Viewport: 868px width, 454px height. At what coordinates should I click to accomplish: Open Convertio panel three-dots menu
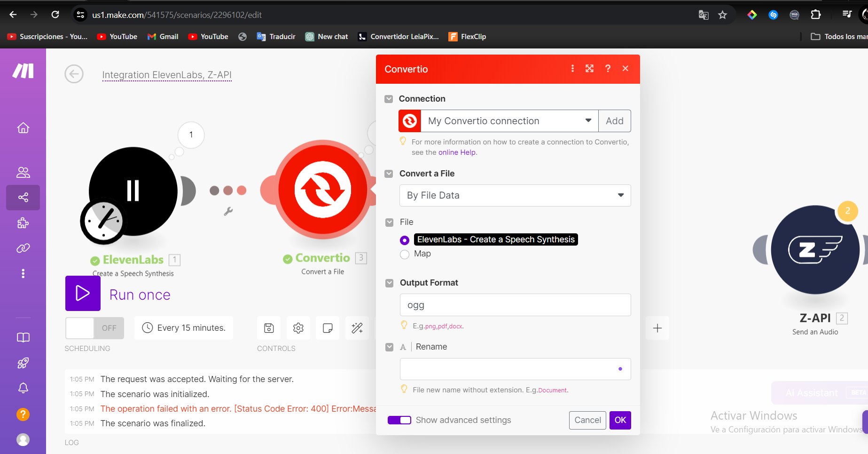(572, 69)
